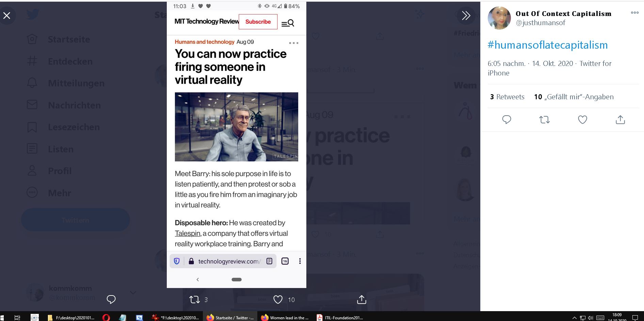This screenshot has width=644, height=321.
Task: Like the tweet using right panel heart
Action: 582,120
